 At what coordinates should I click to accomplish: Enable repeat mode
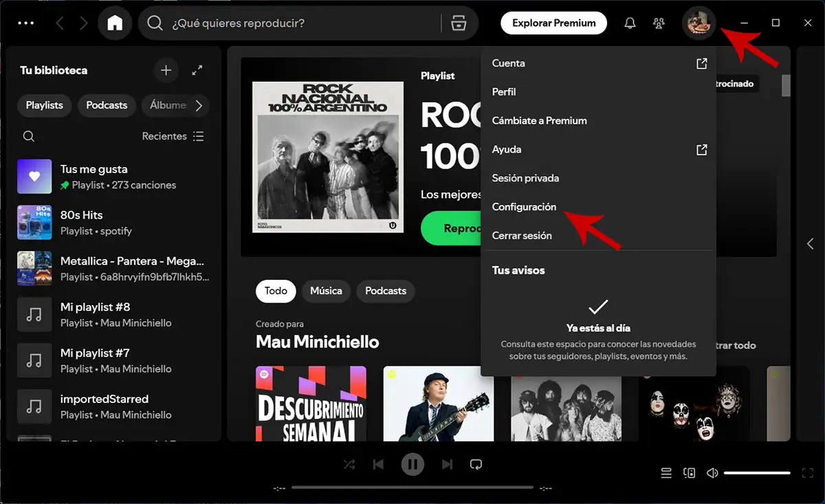pos(476,464)
